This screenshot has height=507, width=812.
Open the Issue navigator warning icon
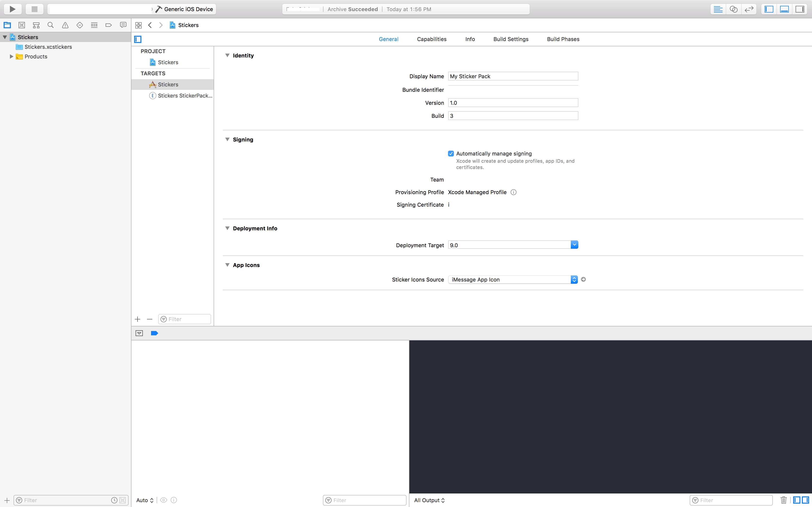click(x=65, y=25)
